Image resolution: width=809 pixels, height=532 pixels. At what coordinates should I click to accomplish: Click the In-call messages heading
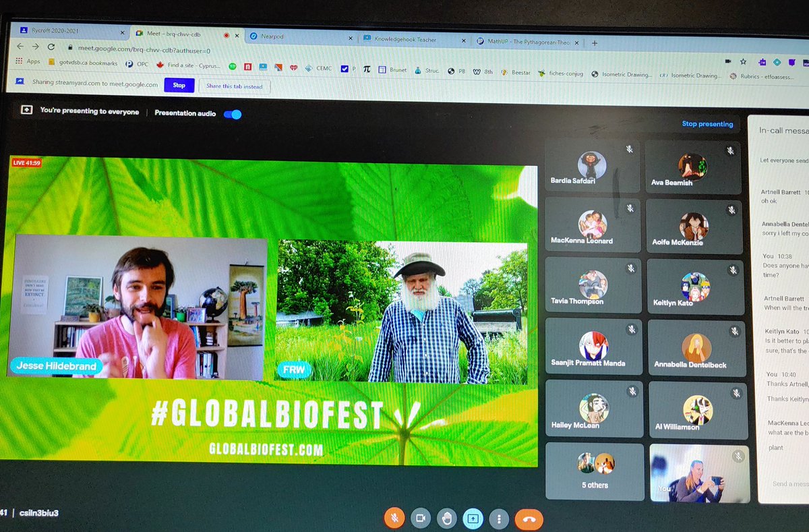tap(783, 131)
